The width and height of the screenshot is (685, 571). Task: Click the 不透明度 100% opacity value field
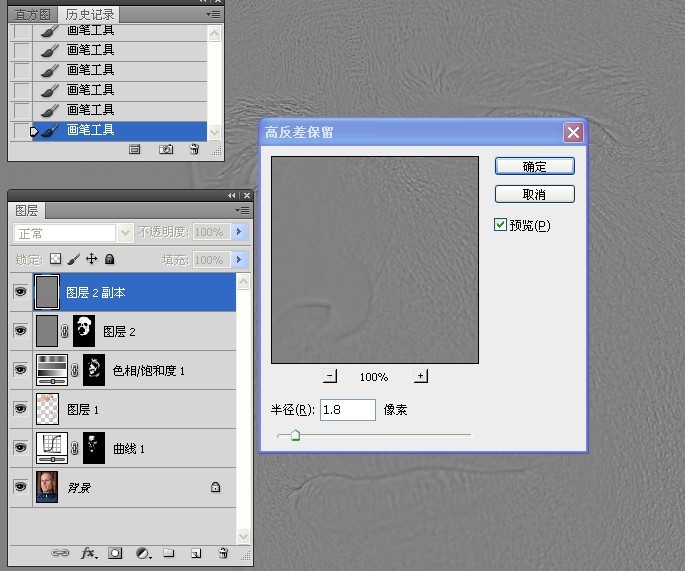click(211, 232)
